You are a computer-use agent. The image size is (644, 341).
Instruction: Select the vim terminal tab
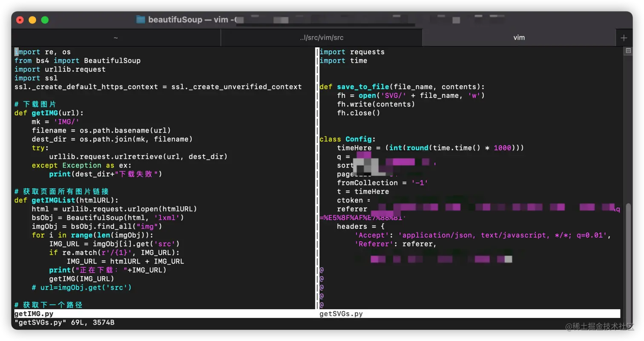coord(519,38)
